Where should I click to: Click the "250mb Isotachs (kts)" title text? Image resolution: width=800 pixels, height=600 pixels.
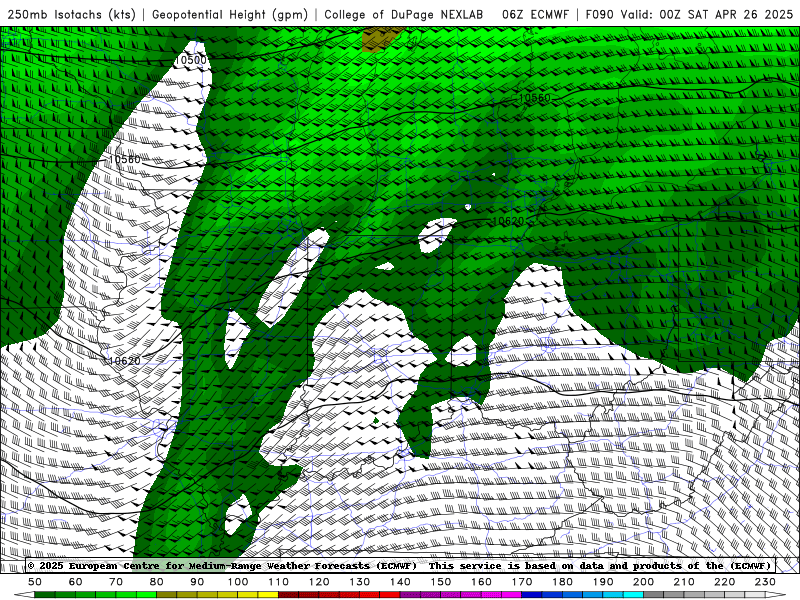coord(71,14)
